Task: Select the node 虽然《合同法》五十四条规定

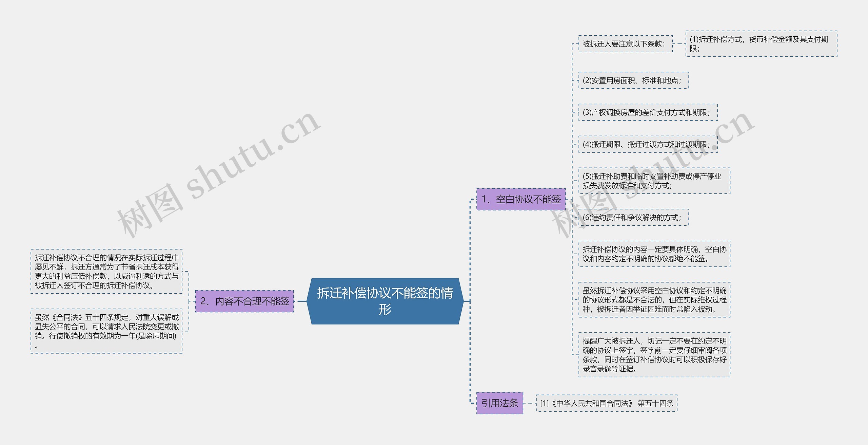Action: click(106, 331)
